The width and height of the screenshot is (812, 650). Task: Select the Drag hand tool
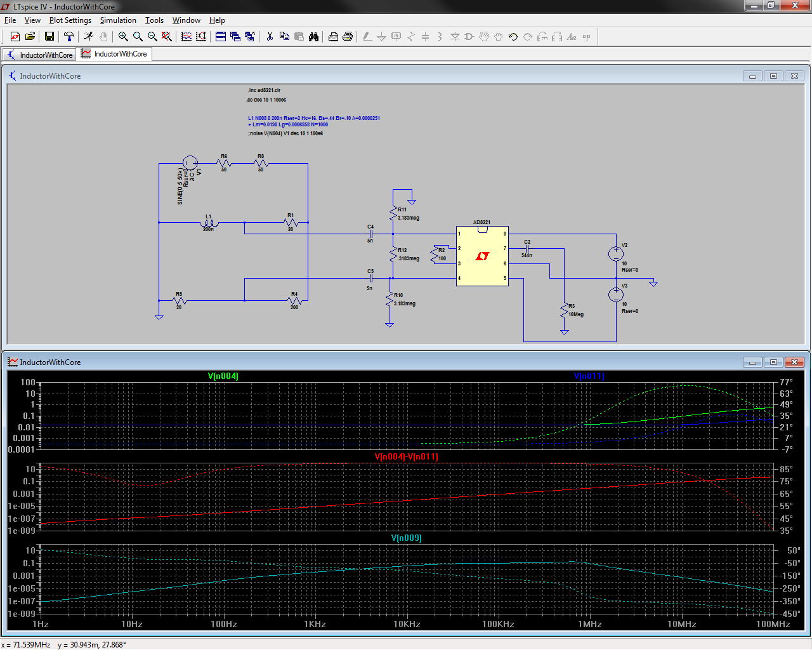point(499,37)
